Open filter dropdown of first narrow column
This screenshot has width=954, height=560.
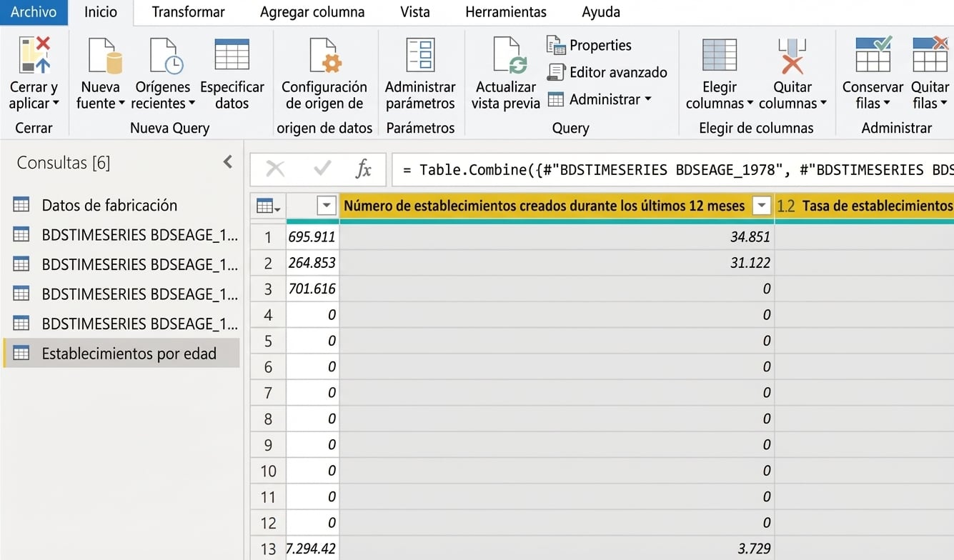[326, 206]
